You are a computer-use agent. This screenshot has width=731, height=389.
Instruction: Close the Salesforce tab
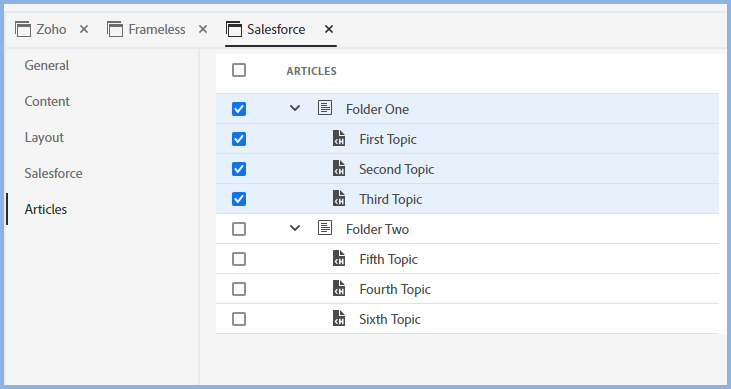[329, 29]
